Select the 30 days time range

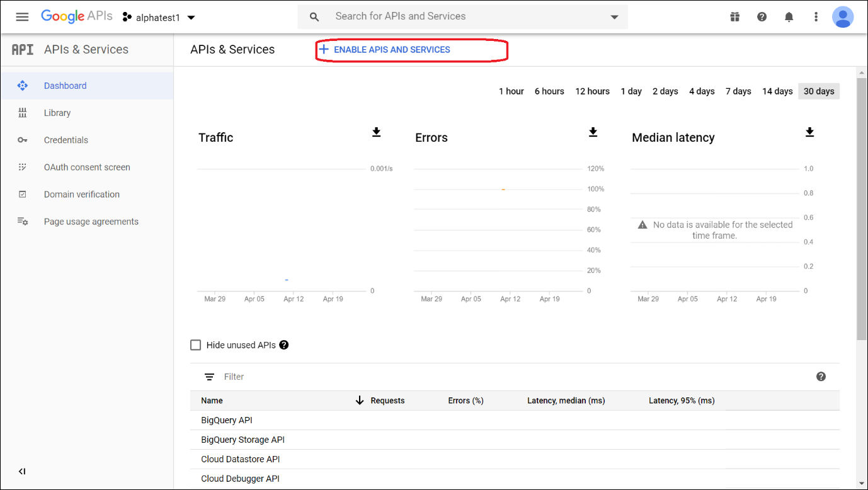point(818,91)
